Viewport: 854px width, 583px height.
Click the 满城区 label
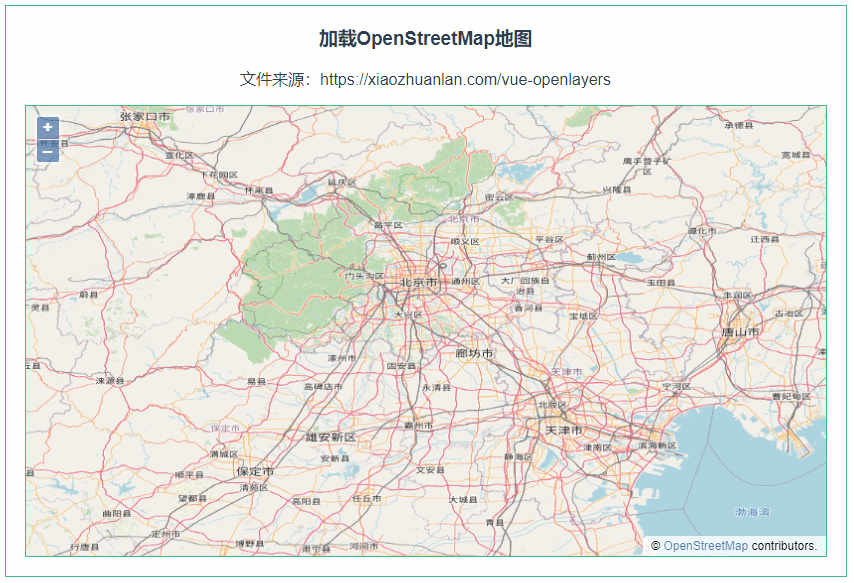tap(224, 454)
